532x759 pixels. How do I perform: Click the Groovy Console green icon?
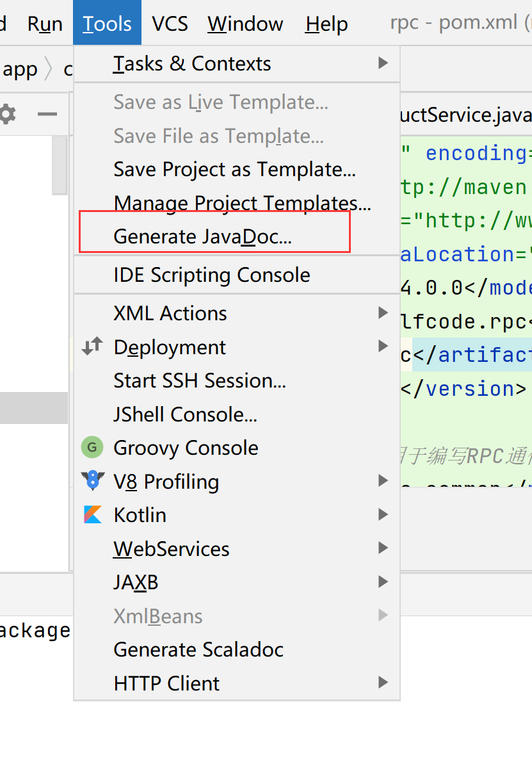[92, 447]
